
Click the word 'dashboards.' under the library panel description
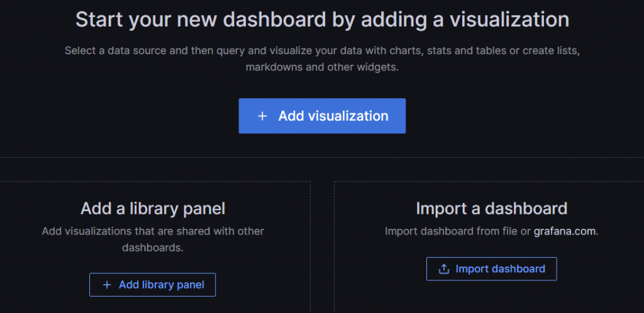point(152,248)
